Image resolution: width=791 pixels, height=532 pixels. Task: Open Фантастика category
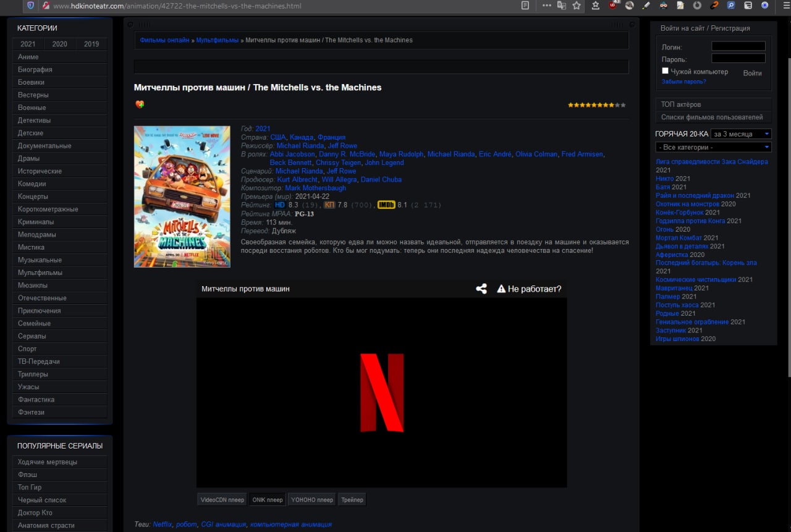[x=60, y=399]
